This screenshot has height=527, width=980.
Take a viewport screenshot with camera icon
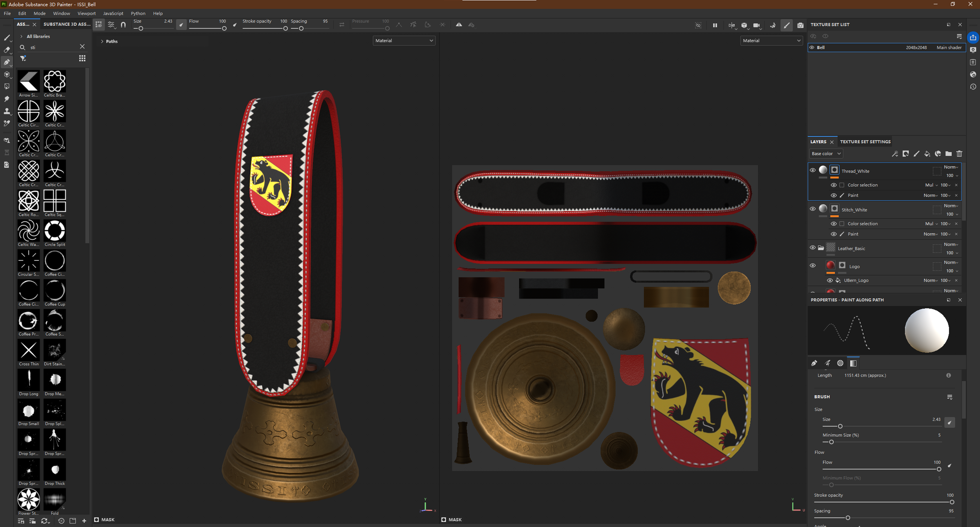point(800,25)
